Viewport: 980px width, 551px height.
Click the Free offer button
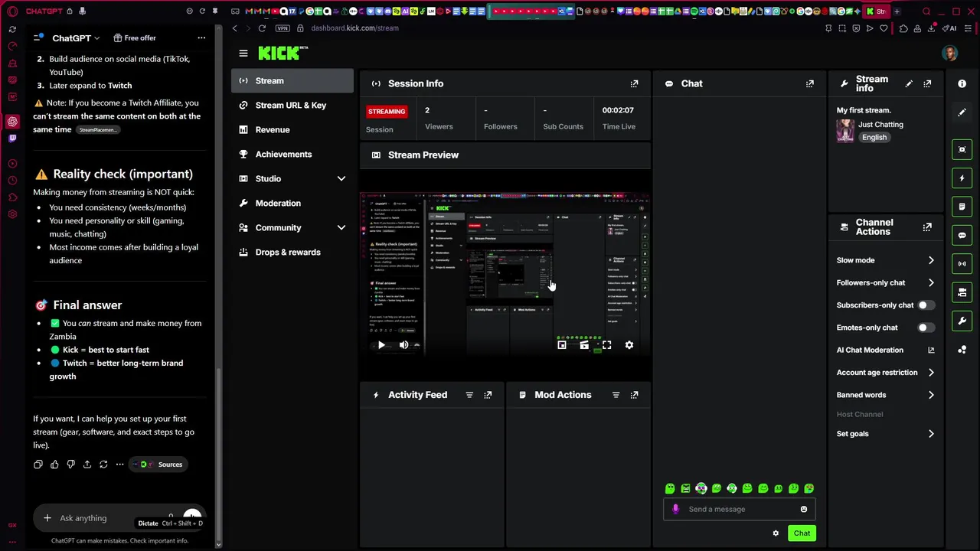[x=135, y=38]
